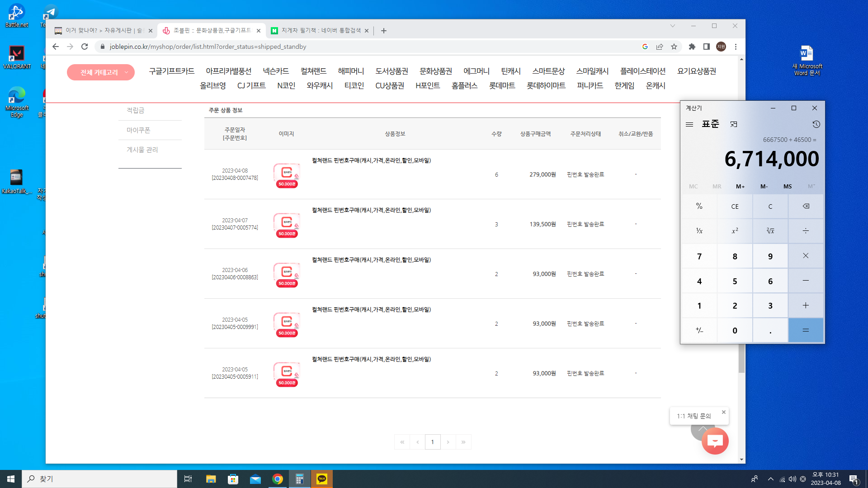Toggle calculator keep-on-top mode icon
The image size is (868, 488).
pyautogui.click(x=734, y=124)
